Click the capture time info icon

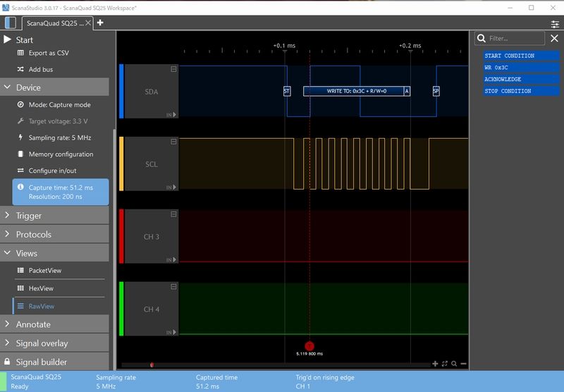click(x=21, y=187)
